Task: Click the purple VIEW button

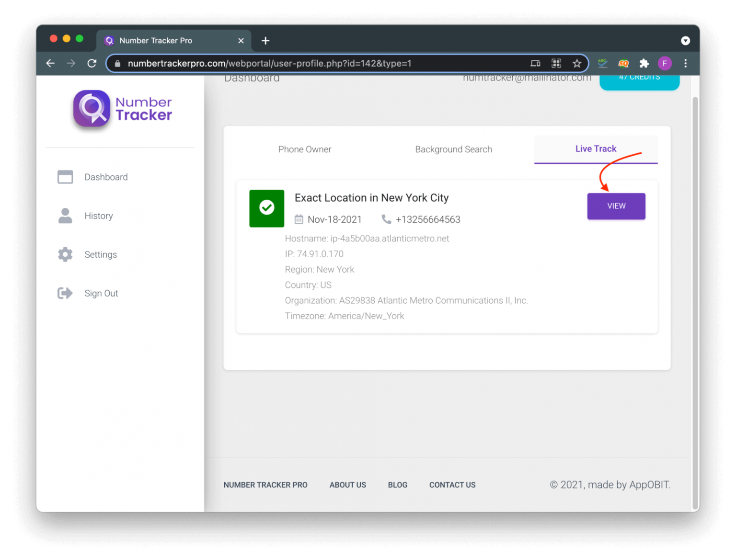Action: [x=616, y=206]
